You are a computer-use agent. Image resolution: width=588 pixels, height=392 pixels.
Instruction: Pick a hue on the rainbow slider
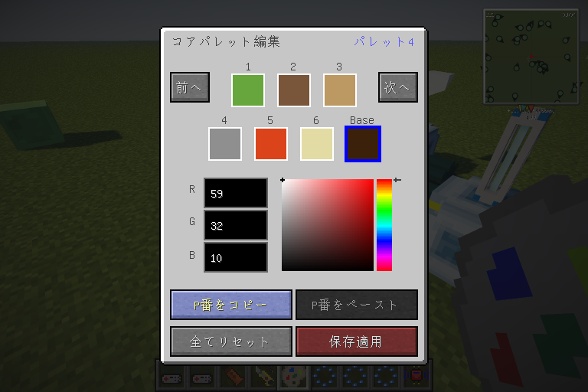384,225
